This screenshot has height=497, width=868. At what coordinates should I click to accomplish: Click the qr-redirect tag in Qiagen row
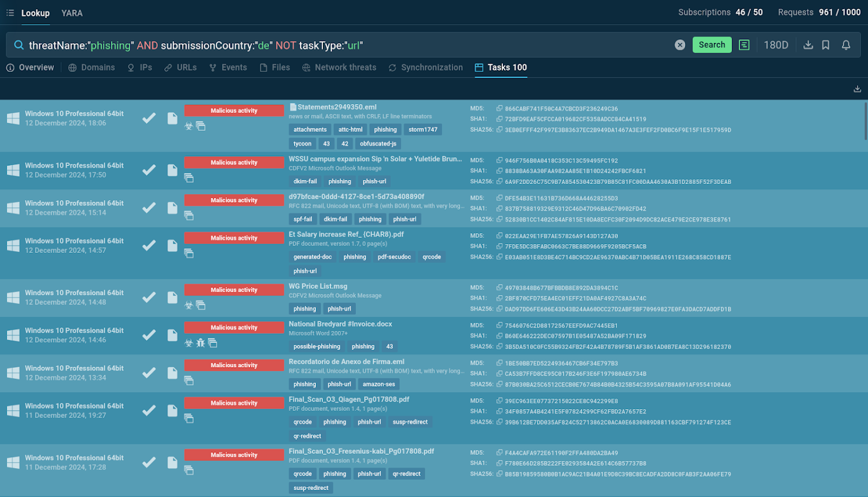pyautogui.click(x=307, y=436)
